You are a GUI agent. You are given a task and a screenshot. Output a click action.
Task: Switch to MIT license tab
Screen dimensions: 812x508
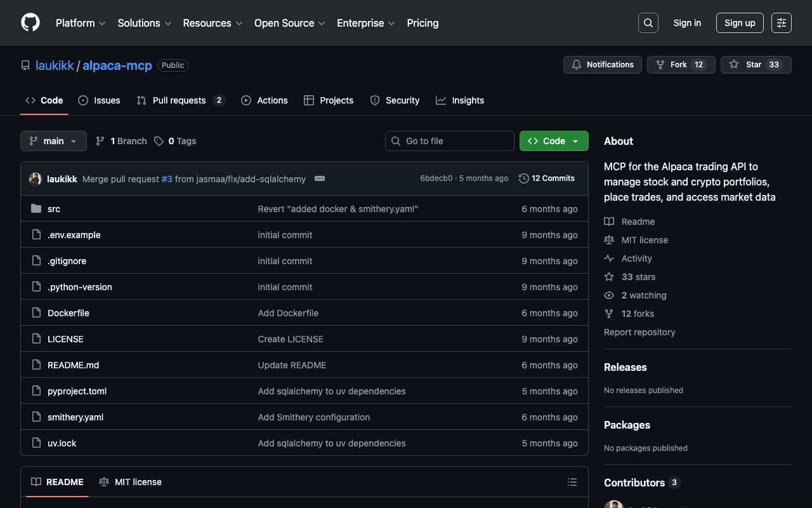click(x=131, y=482)
